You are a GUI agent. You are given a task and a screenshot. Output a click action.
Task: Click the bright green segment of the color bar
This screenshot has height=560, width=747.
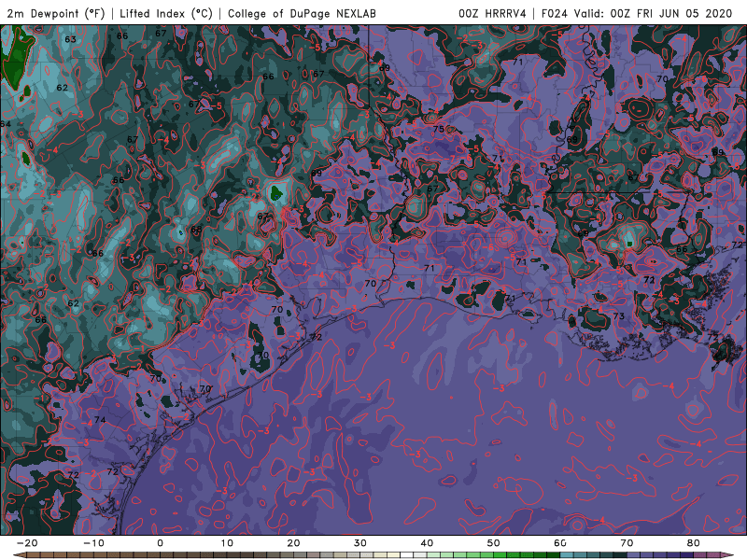pos(500,555)
